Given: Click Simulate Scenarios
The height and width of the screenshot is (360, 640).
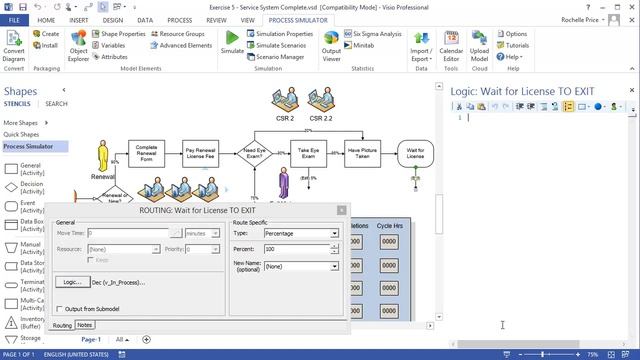Looking at the screenshot, I should 276,45.
